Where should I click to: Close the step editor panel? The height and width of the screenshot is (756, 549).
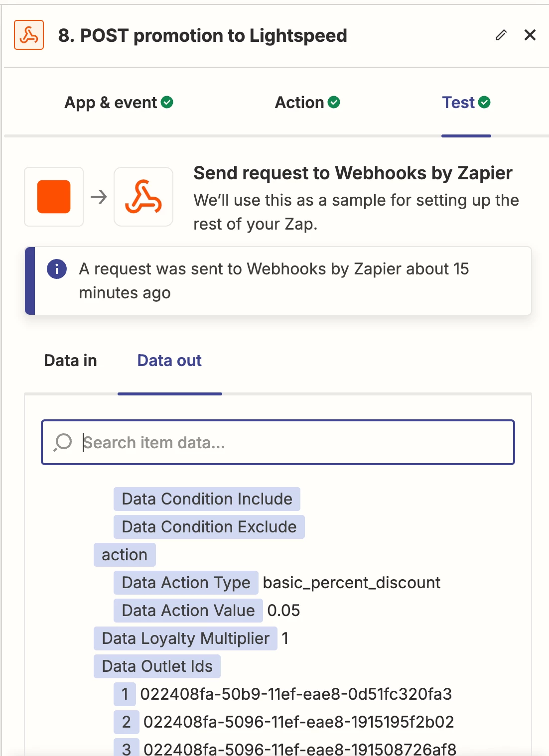(x=530, y=35)
